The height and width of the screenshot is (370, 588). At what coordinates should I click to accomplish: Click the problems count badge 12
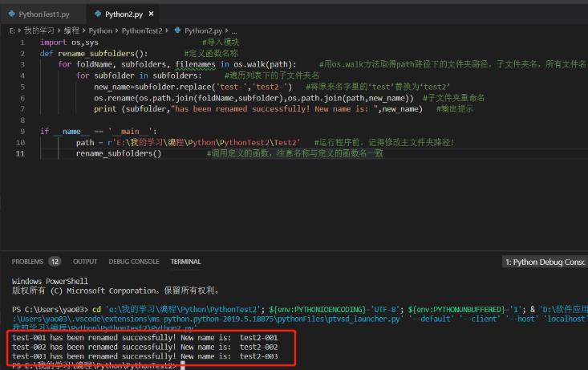click(x=55, y=262)
